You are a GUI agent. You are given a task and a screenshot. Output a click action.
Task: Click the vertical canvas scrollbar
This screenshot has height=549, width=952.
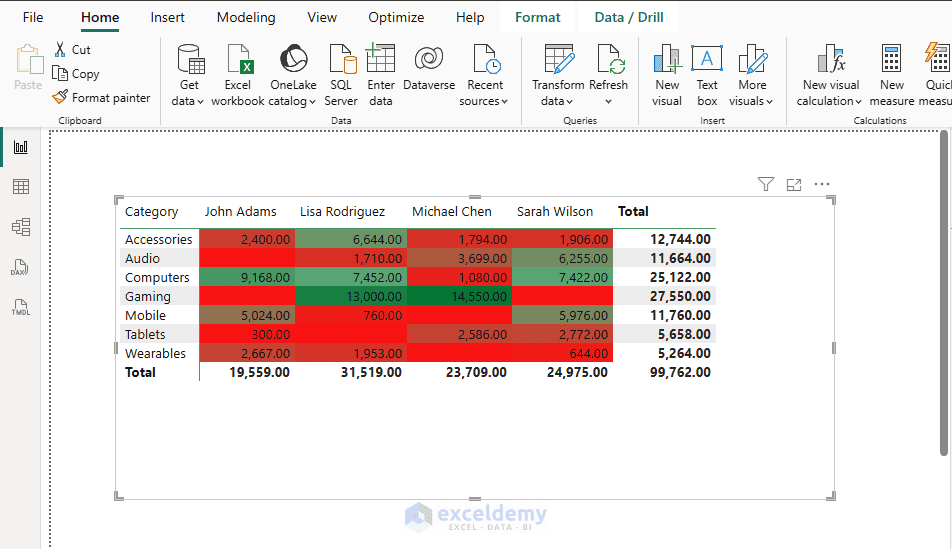coord(944,293)
